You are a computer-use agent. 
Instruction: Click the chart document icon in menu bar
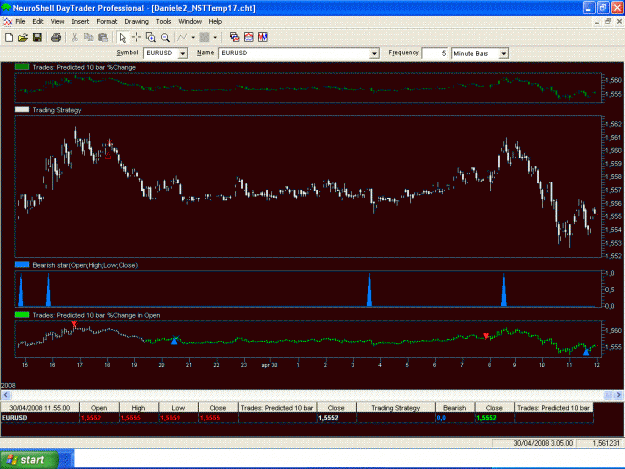8,22
